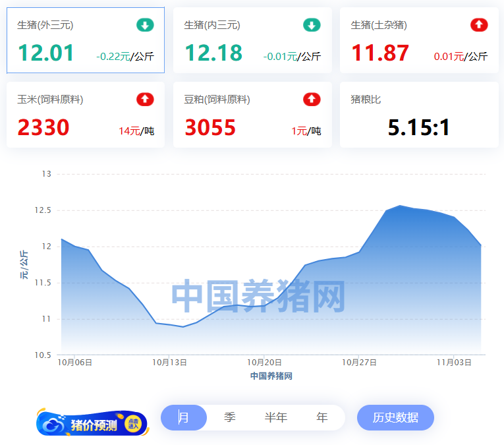Click red up arrow on 玉米(饲料原料) card
This screenshot has width=504, height=445.
click(145, 100)
